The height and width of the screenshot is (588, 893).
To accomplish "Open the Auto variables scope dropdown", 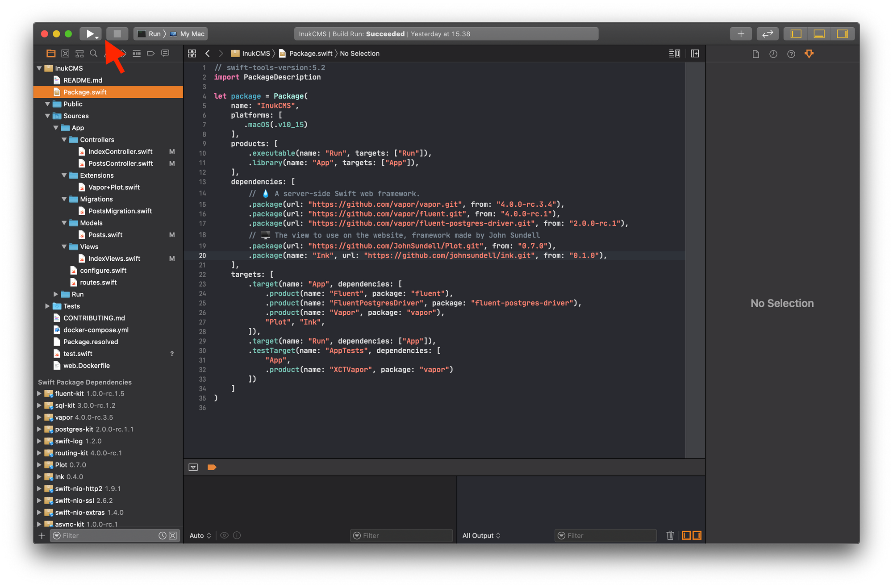I will point(200,535).
